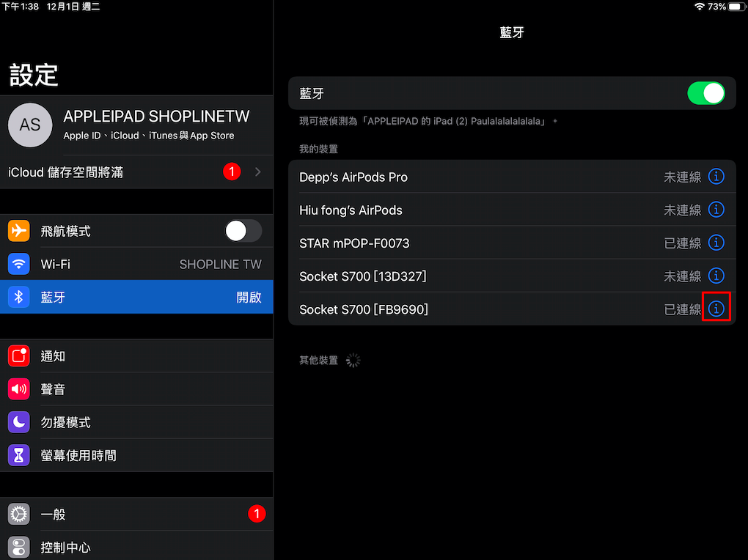Tap SHOPLINE TW network name

pos(221,265)
